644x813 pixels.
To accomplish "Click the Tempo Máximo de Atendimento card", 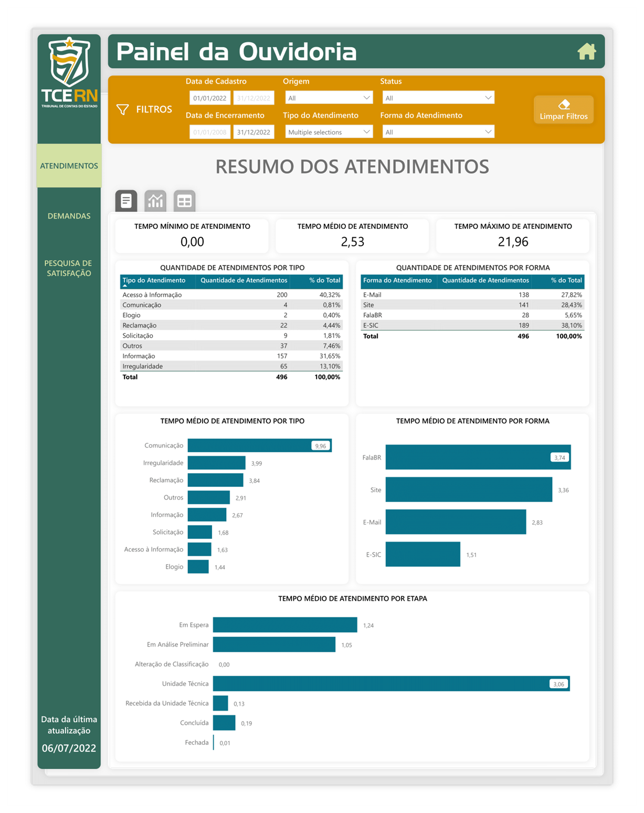I will coord(513,236).
